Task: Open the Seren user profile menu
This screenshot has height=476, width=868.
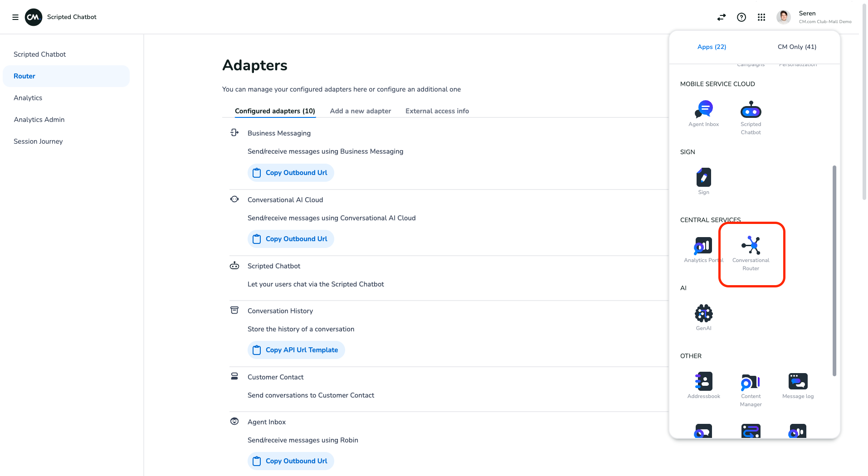Action: 814,17
